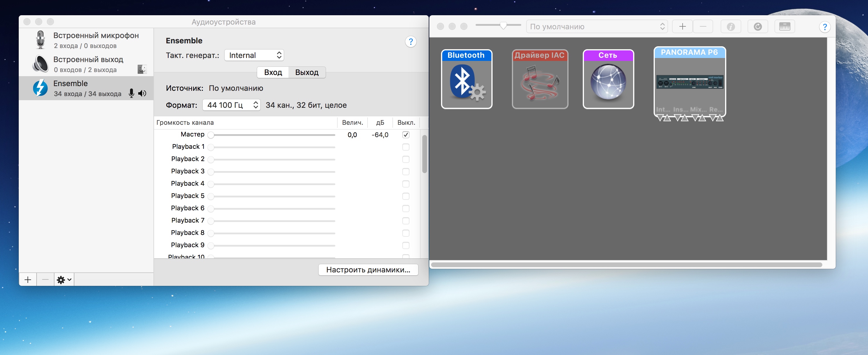Open the 44 100 Hz format dropdown

[x=231, y=105]
